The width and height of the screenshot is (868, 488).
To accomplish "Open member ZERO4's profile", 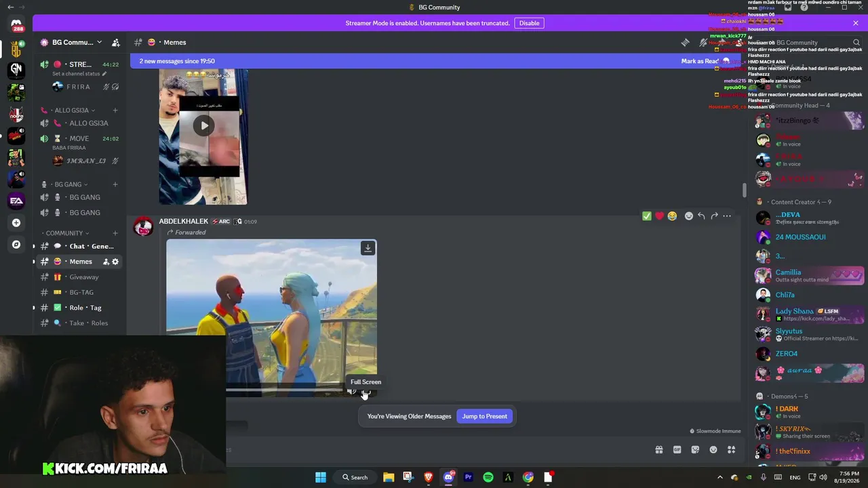I will [809, 354].
